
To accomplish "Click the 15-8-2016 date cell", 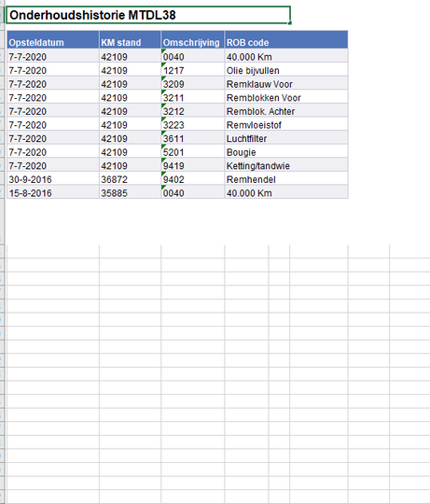I will click(53, 192).
